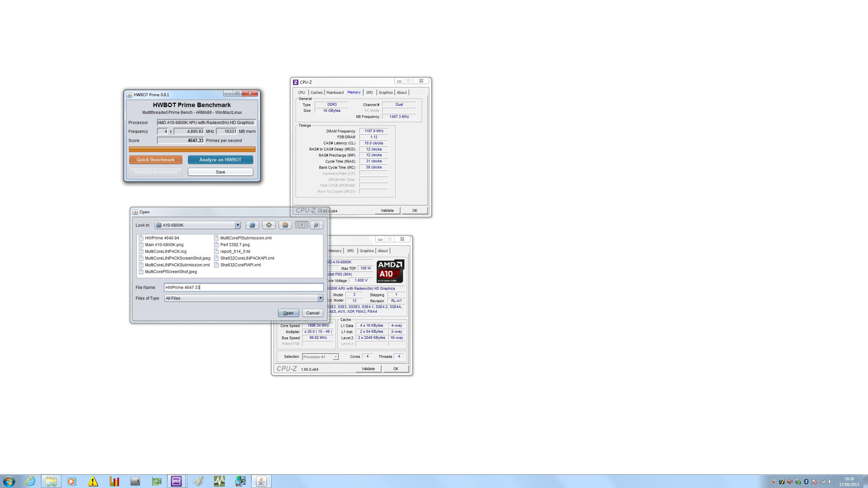Viewport: 868px width, 488px height.
Task: Open Memory tab in lower CPU-Z window
Action: (x=335, y=251)
